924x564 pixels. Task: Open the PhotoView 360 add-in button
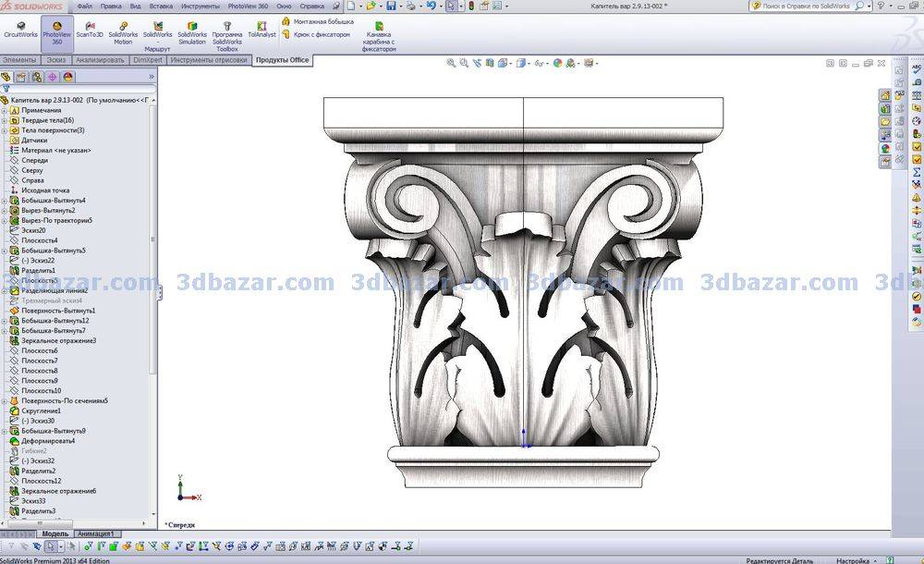(x=56, y=32)
